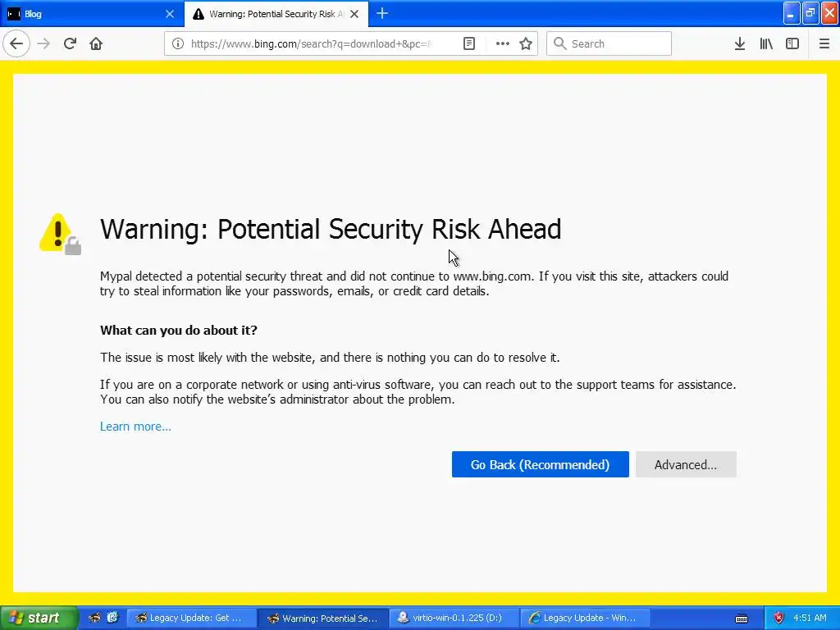Screen dimensions: 840x630
Task: Go back to the previous page
Action: click(x=16, y=44)
